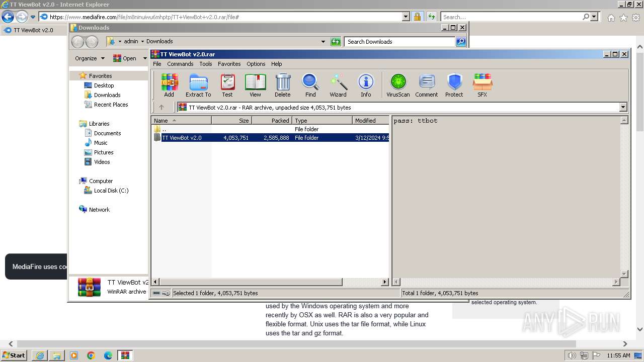Select Favorites in Explorer navigation pane
644x362 pixels.
(101, 76)
